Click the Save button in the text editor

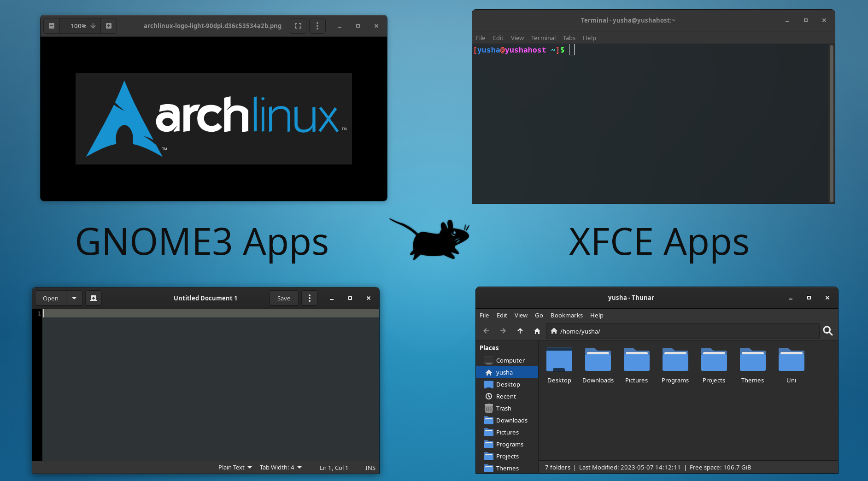[x=284, y=298]
